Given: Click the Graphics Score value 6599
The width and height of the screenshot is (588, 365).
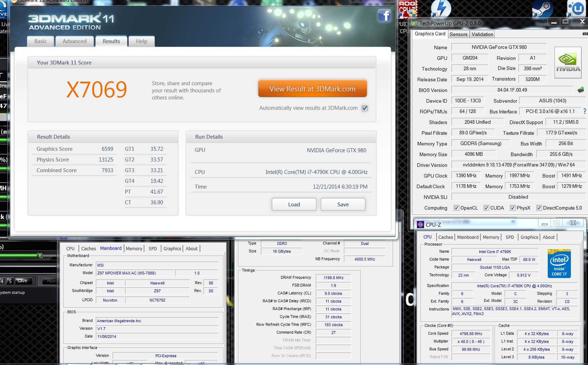Looking at the screenshot, I should [x=107, y=149].
